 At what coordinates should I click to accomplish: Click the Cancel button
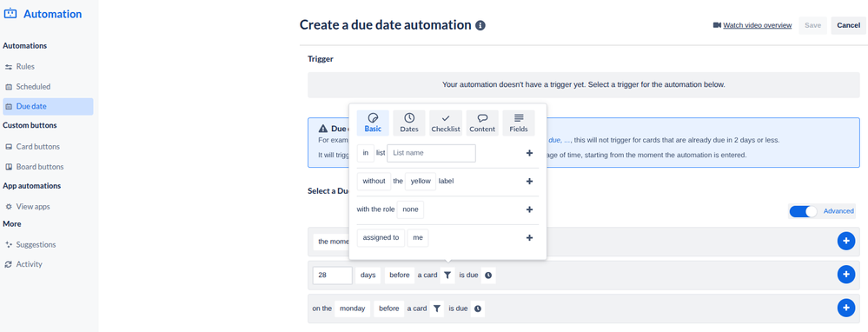tap(848, 25)
